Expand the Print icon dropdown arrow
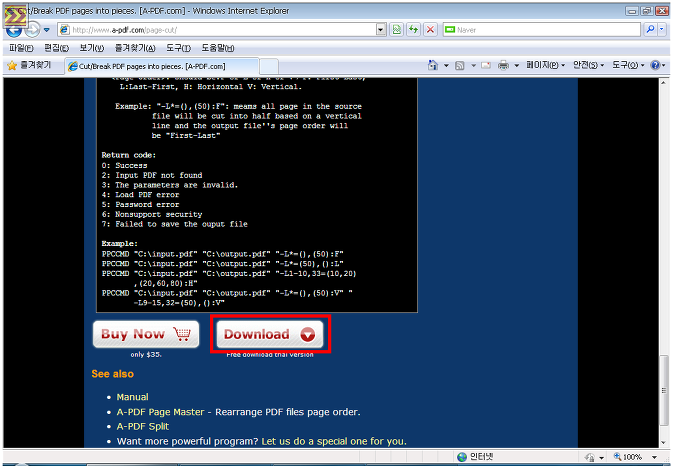Viewport: 673px width, 466px height. point(517,65)
